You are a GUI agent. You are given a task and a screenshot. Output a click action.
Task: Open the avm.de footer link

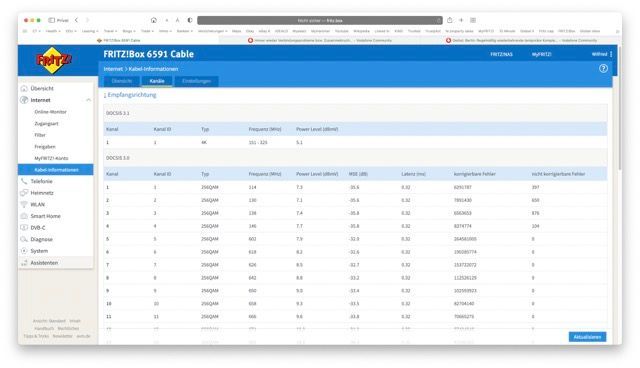click(x=84, y=336)
